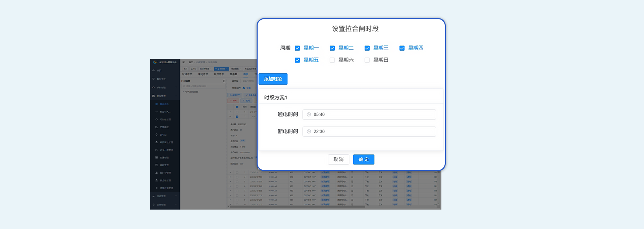Expand the 缴费管理 sidebar menu
644x229 pixels.
[x=164, y=196]
